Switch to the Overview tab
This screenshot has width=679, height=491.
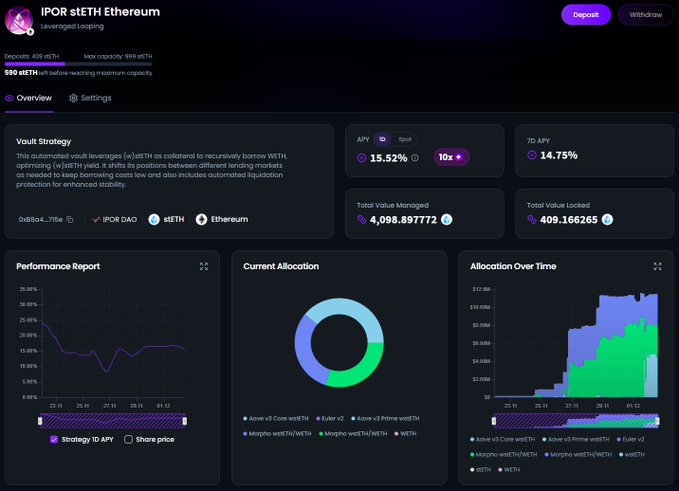pos(28,98)
